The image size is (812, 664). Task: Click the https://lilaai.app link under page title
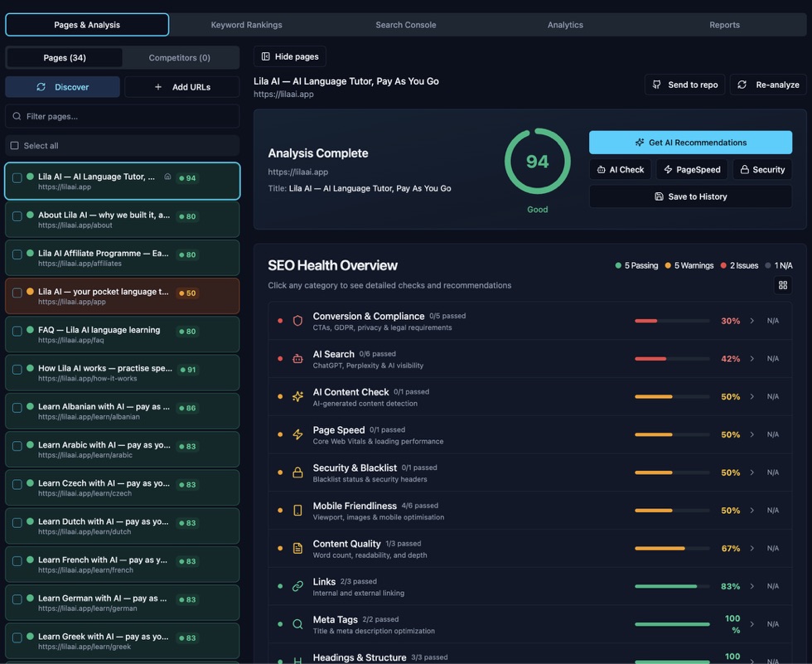(x=283, y=95)
